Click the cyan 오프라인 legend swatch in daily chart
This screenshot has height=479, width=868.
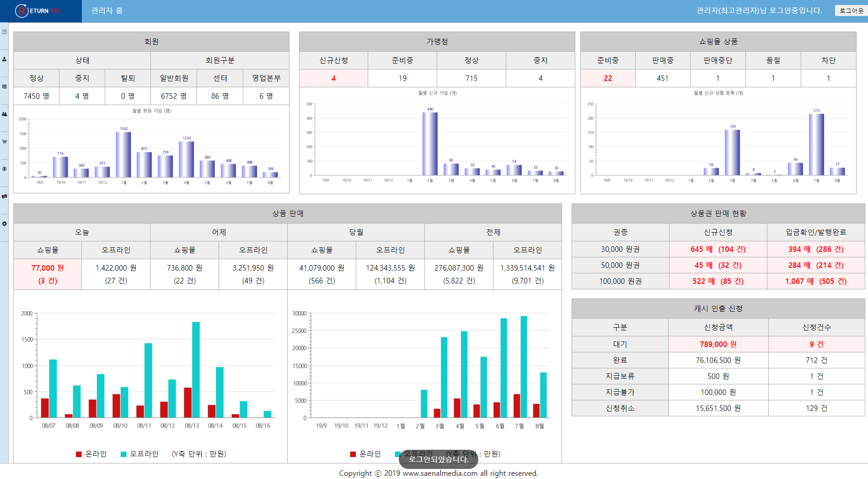coord(123,454)
